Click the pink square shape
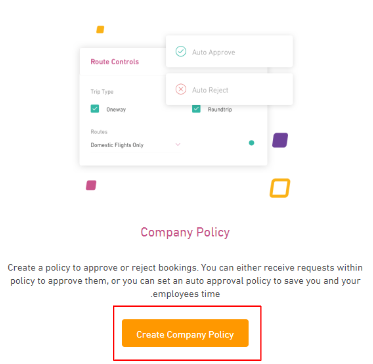Viewport: 373px width, 364px height. tap(91, 185)
